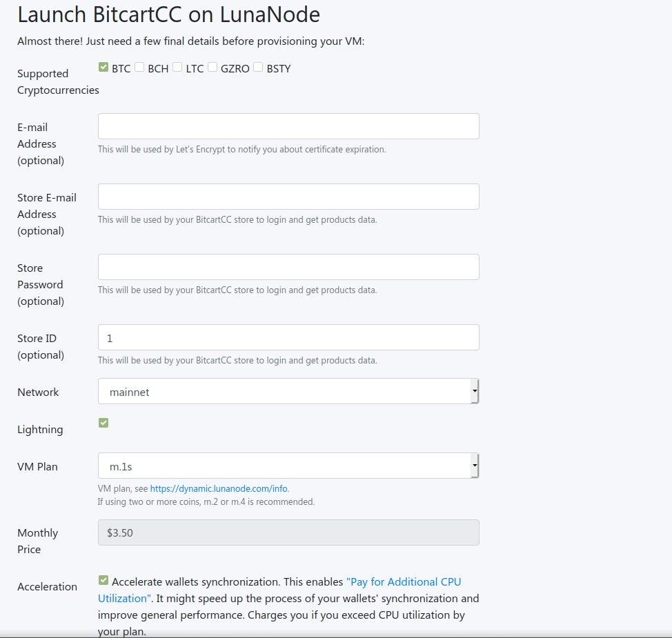Open the dynamic.lunanode.com/info link
Image resolution: width=672 pixels, height=638 pixels.
(219, 488)
